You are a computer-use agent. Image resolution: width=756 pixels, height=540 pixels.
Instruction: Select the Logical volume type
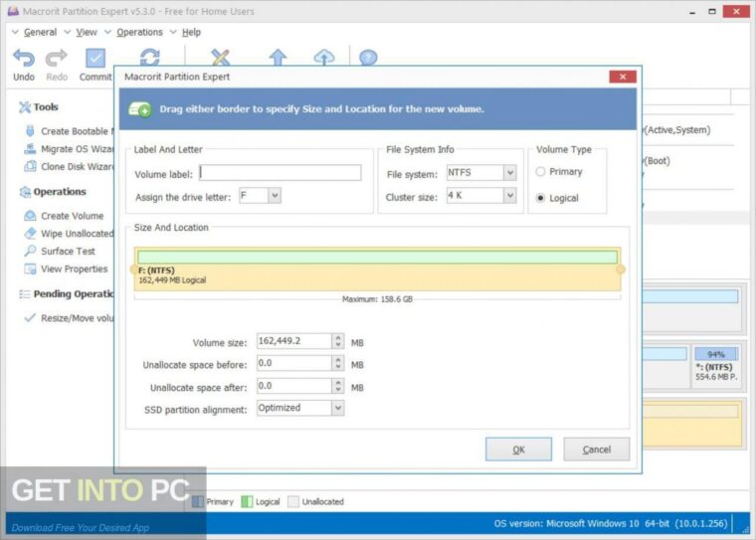[x=540, y=198]
